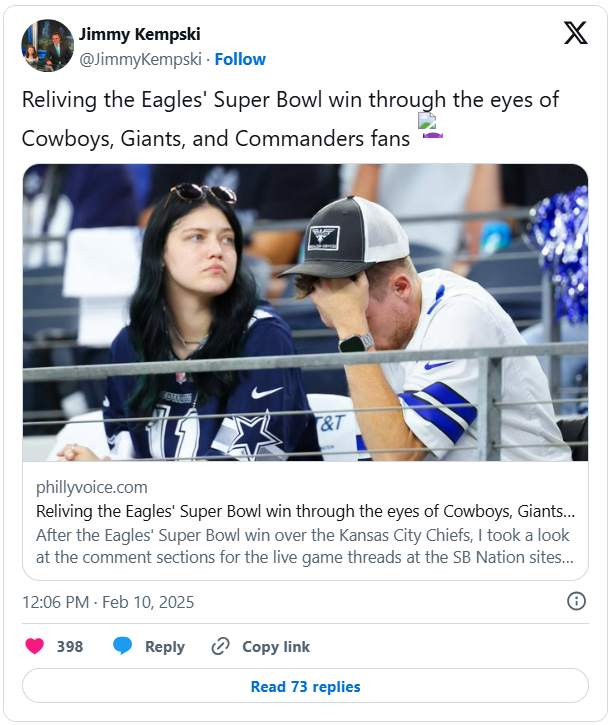Open the bold article headline in link card
The height and width of the screenshot is (725, 612).
pyautogui.click(x=305, y=511)
